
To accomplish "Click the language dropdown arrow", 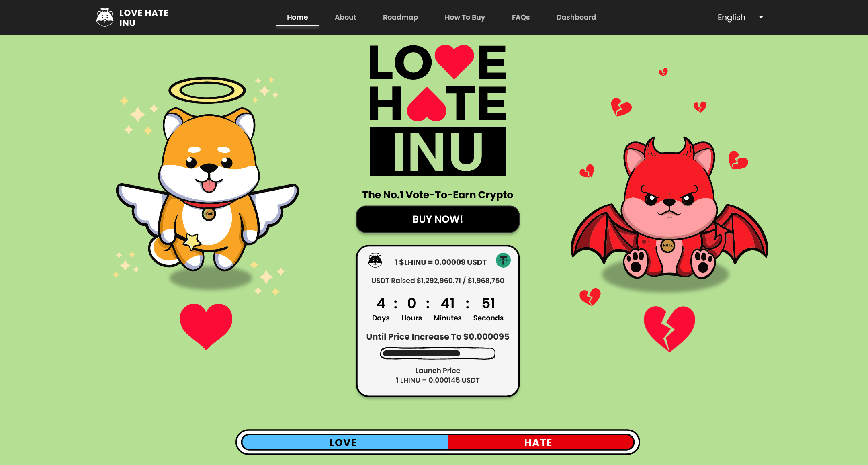I will (761, 17).
